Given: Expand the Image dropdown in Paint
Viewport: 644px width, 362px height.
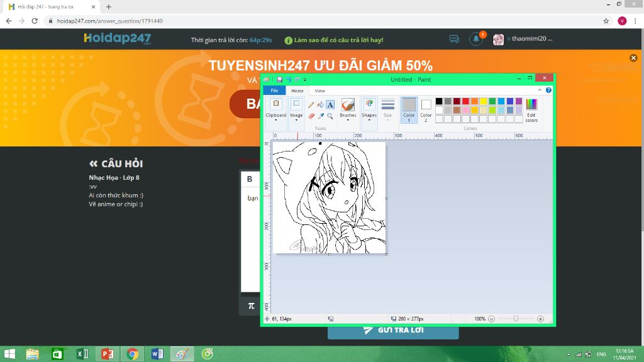Looking at the screenshot, I should click(296, 120).
